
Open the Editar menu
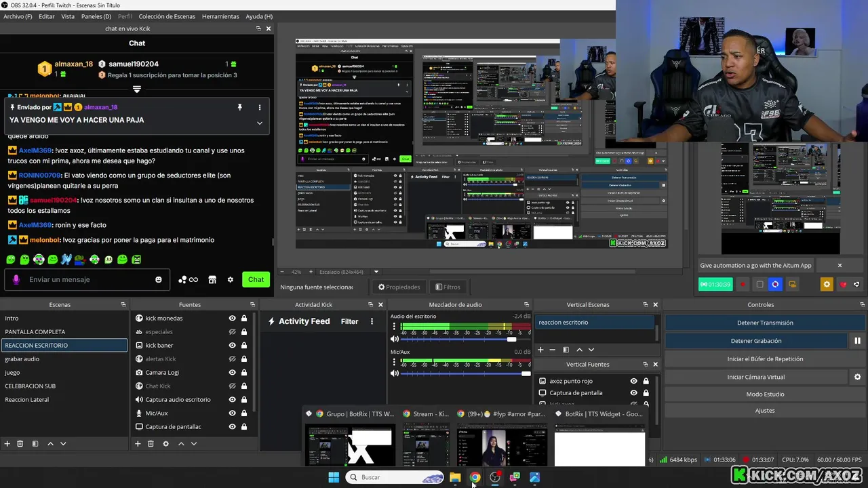47,16
